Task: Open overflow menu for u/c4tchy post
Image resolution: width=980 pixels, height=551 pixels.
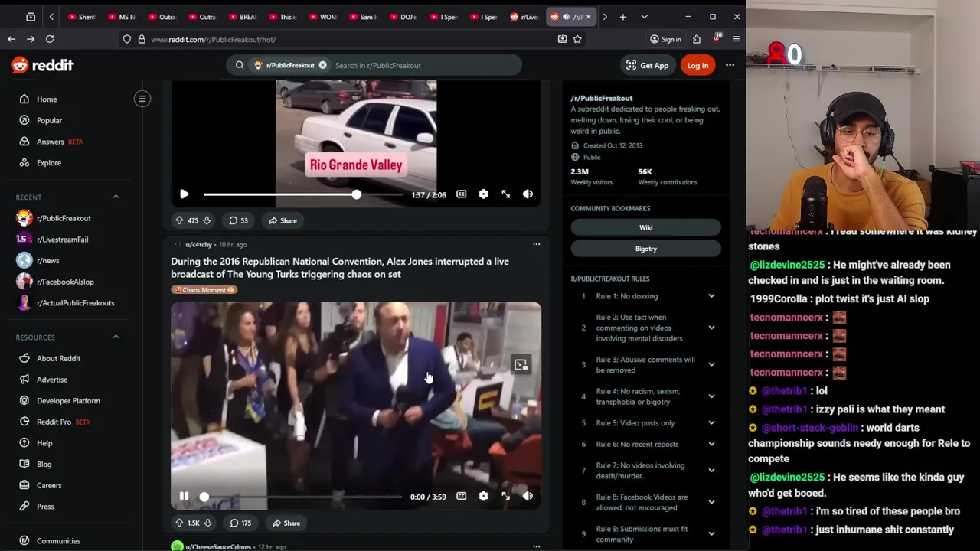Action: (x=536, y=244)
